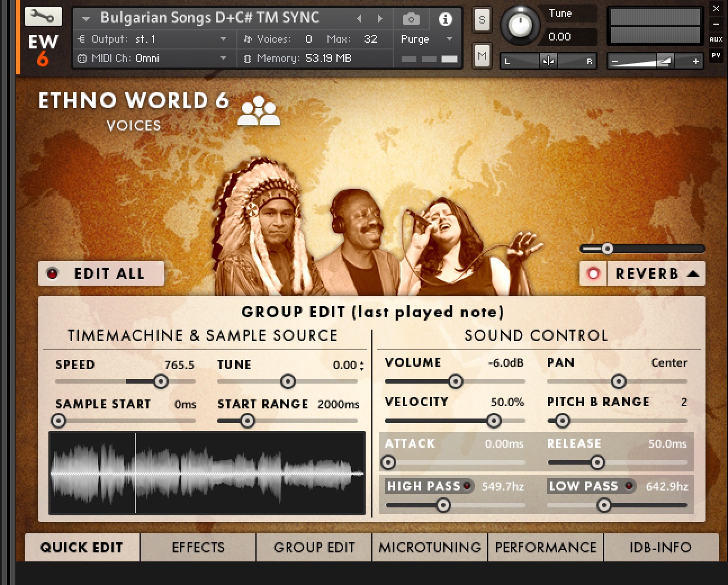This screenshot has height=585, width=728.
Task: Open the instrument name dropdown arrow
Action: [86, 19]
